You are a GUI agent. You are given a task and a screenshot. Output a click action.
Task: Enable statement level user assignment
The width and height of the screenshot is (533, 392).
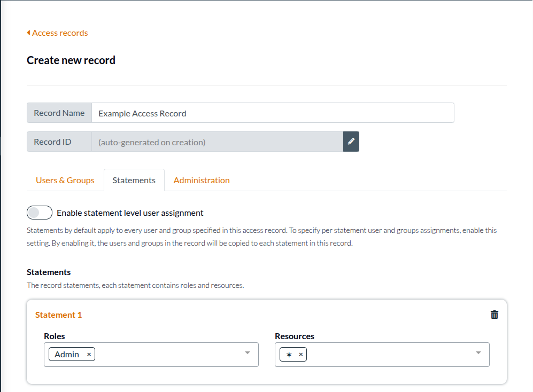click(x=39, y=212)
